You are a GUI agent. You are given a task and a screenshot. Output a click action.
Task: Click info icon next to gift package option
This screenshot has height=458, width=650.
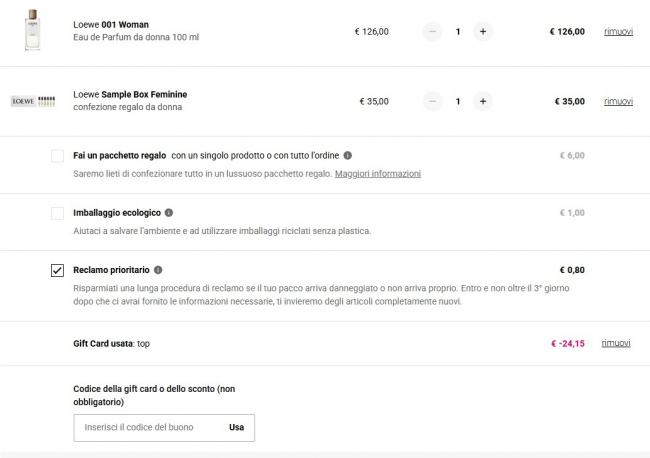[x=348, y=155]
